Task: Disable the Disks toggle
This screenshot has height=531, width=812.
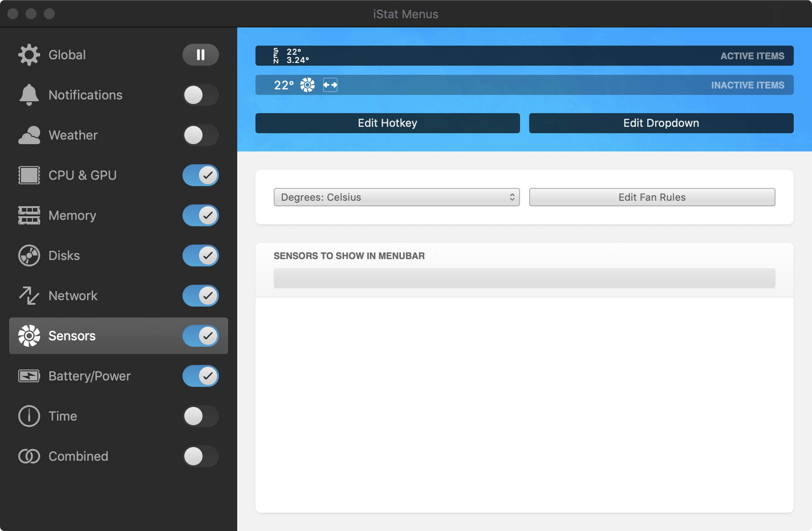Action: click(201, 255)
